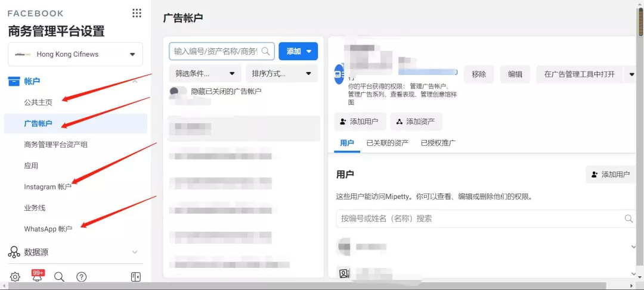Open the blue 添加 dropdown button
Image resolution: width=644 pixels, height=290 pixels.
[298, 51]
